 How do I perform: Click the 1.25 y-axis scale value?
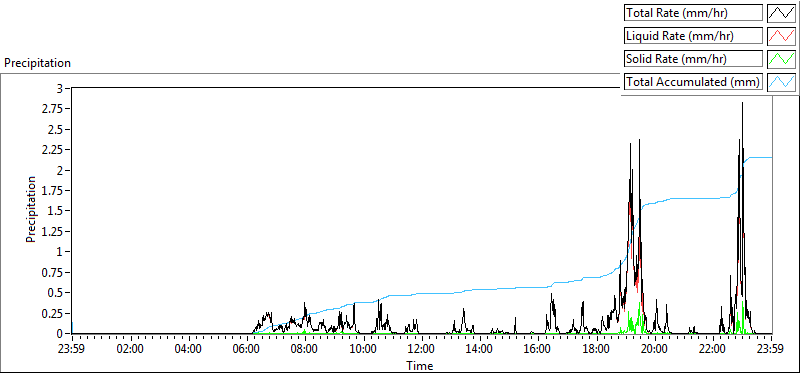pos(52,231)
